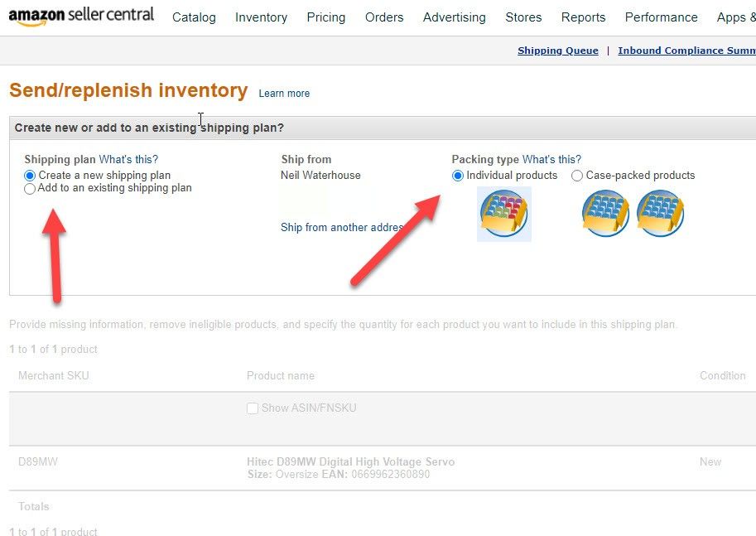The height and width of the screenshot is (536, 756).
Task: Click the first Case-packed products box icon
Action: coord(605,213)
